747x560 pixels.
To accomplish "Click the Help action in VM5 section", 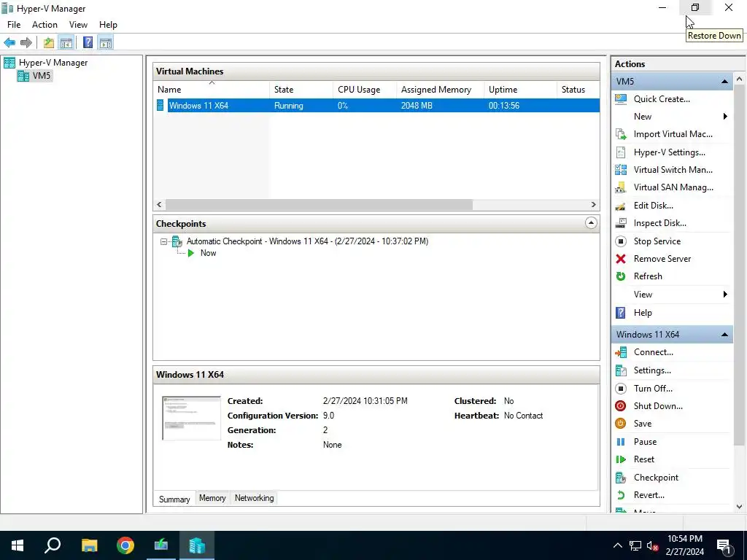I will point(642,313).
